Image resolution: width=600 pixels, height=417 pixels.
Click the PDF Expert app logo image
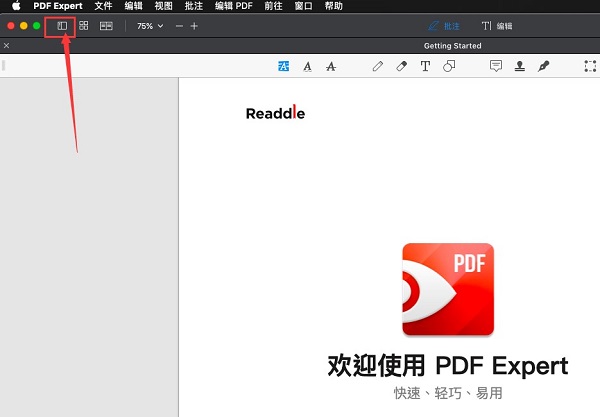(448, 290)
